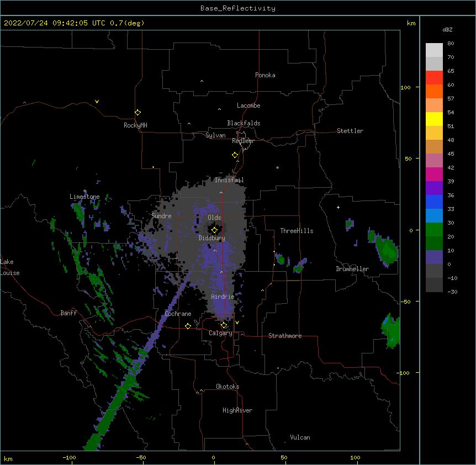The image size is (476, 465).
Task: Select the slate purple swatch above legend 0
Action: (x=434, y=257)
